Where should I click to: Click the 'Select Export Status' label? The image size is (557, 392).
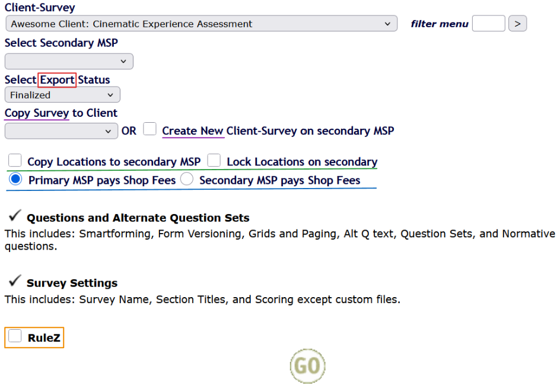tap(57, 80)
